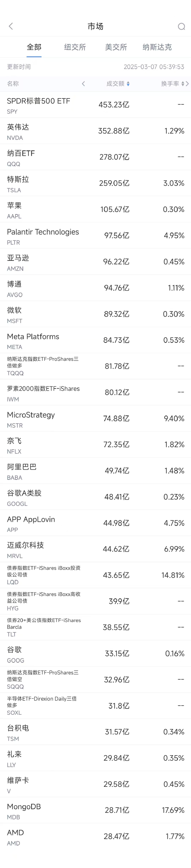Click the right chevron after 换手率 header
This screenshot has height=868, width=191.
[188, 84]
